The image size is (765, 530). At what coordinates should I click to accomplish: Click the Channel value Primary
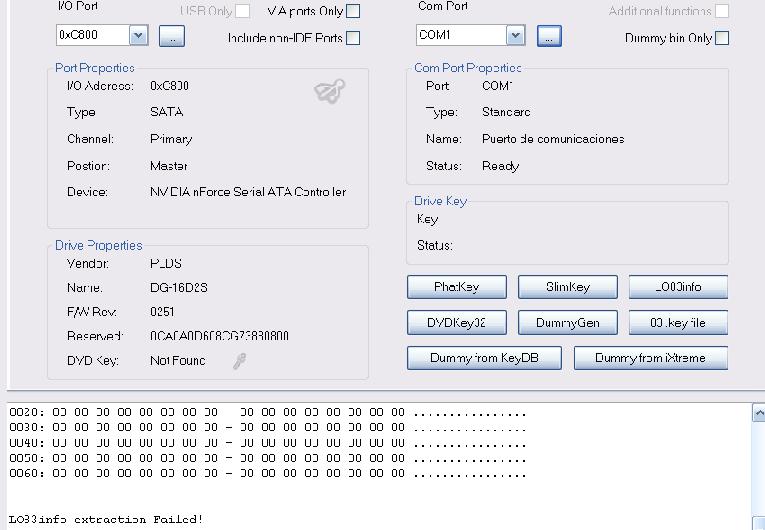point(171,139)
